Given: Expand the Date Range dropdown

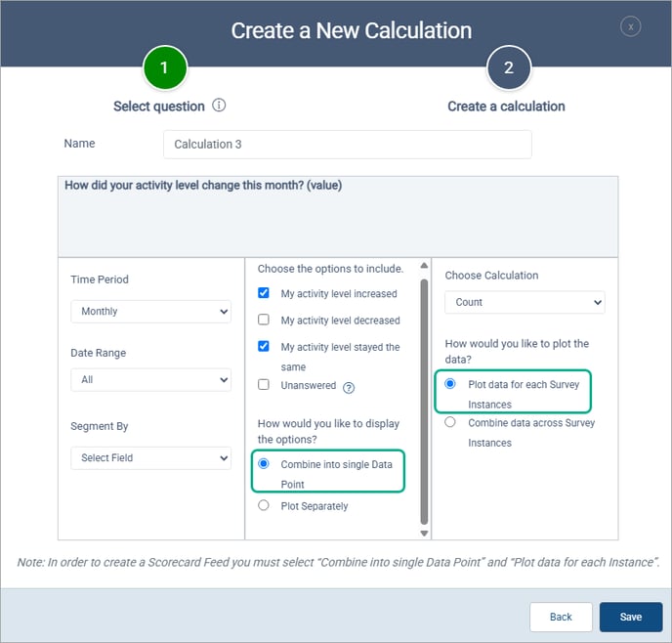Looking at the screenshot, I should pyautogui.click(x=150, y=379).
